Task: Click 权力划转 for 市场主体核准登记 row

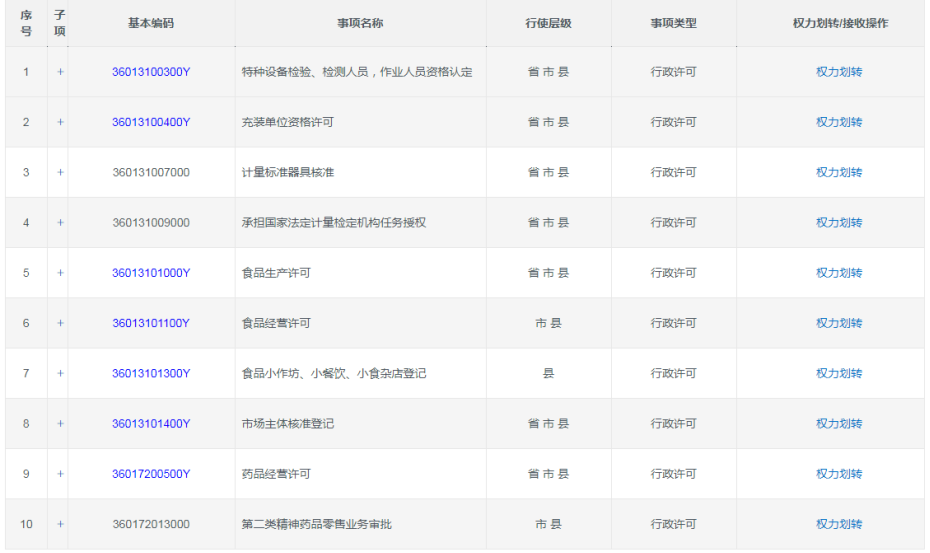Action: pos(838,424)
